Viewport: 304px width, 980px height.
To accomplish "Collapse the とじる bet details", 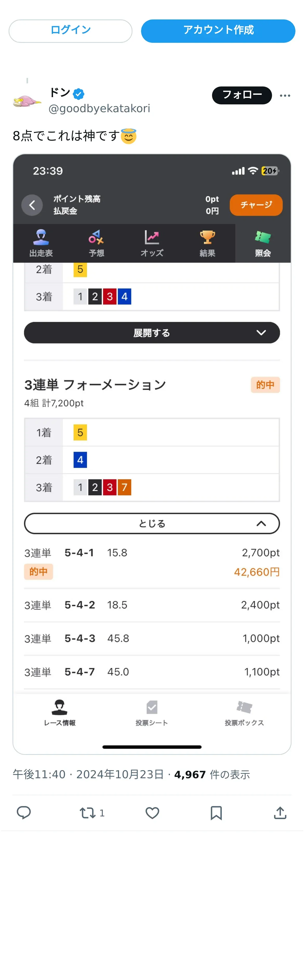I will pyautogui.click(x=152, y=523).
